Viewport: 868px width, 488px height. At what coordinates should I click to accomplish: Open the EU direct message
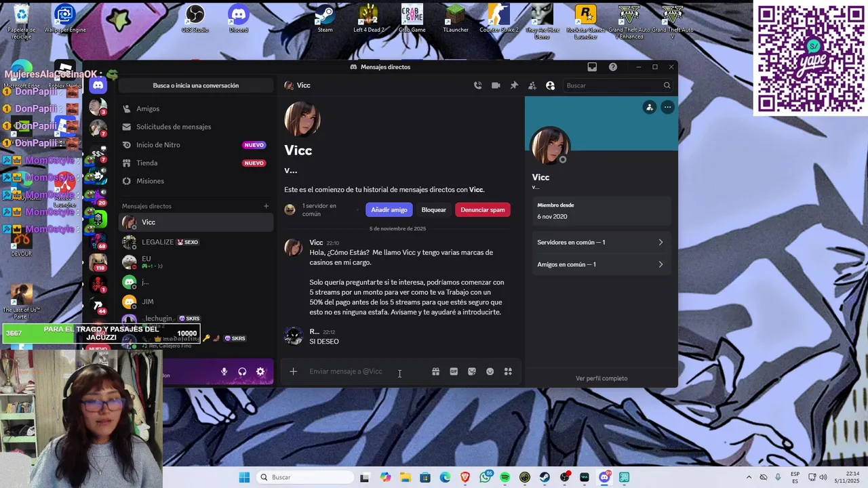click(196, 262)
